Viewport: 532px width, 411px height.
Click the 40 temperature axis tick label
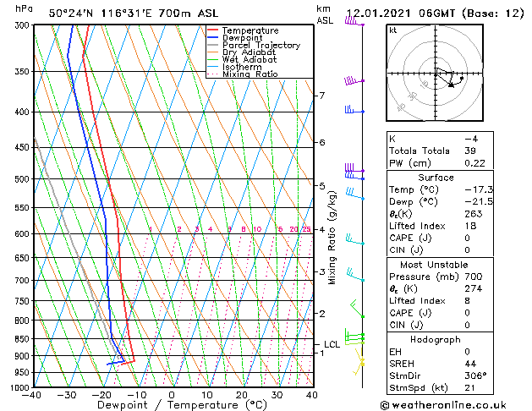pos(312,395)
